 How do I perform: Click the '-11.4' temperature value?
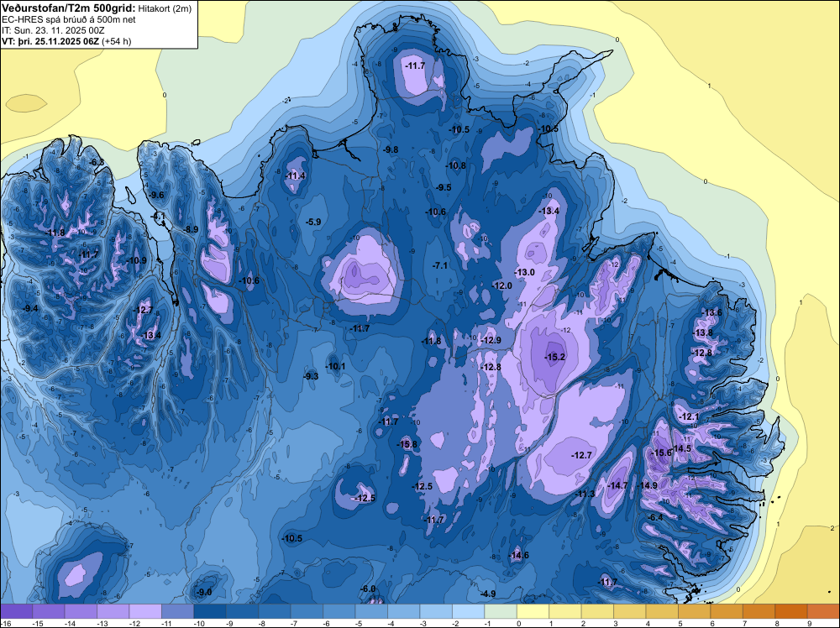point(295,176)
